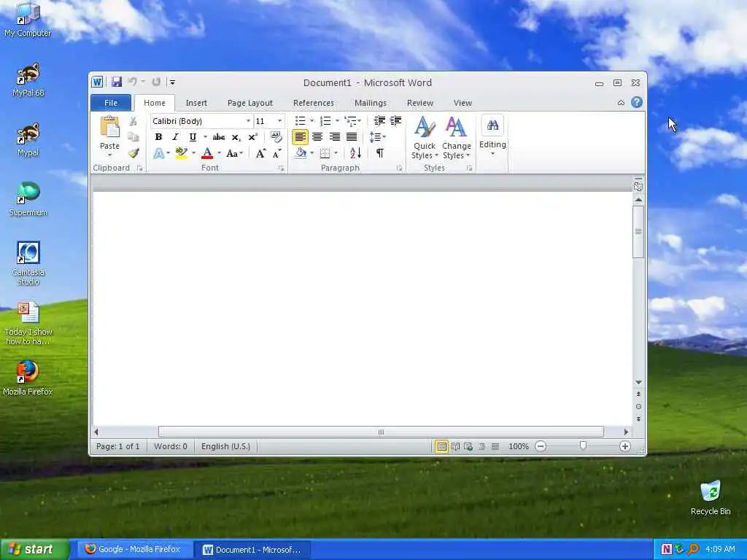This screenshot has width=747, height=560.
Task: Click the Redo/Repeat icon in title bar
Action: point(156,82)
